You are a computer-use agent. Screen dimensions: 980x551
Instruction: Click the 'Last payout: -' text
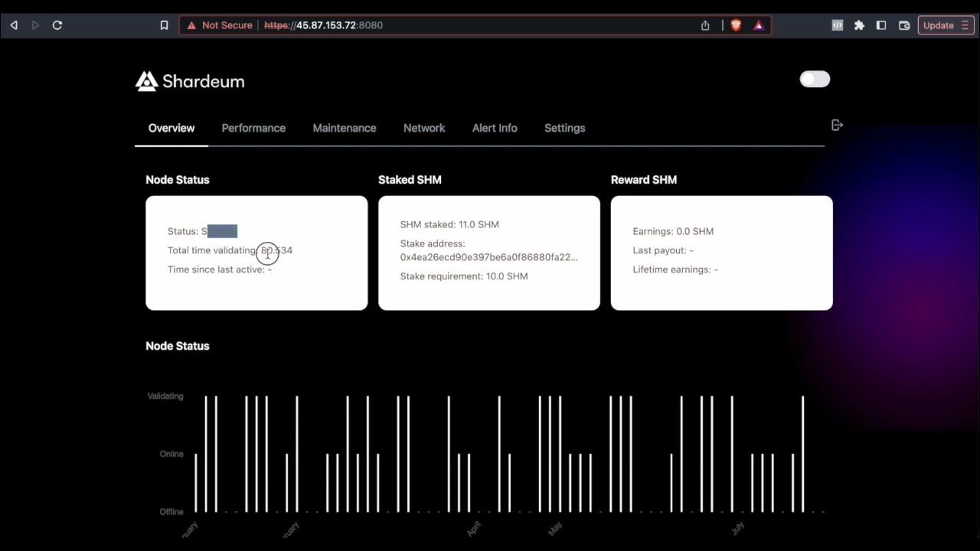tap(663, 250)
